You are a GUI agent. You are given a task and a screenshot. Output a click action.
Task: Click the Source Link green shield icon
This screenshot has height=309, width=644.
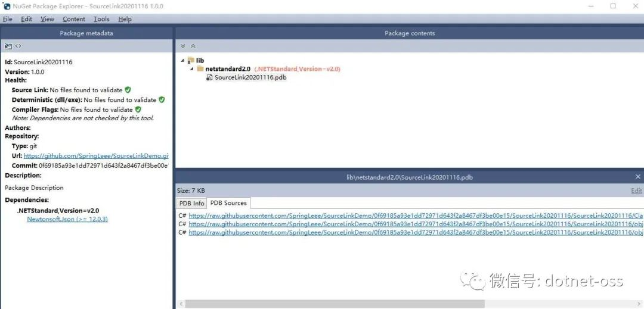[x=128, y=90]
